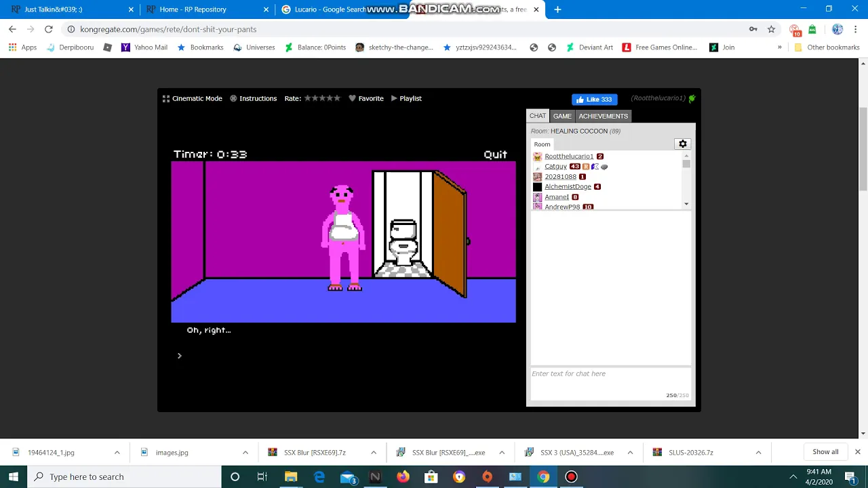Viewport: 868px width, 488px height.
Task: Enable Cinematic Mode
Action: click(x=193, y=98)
